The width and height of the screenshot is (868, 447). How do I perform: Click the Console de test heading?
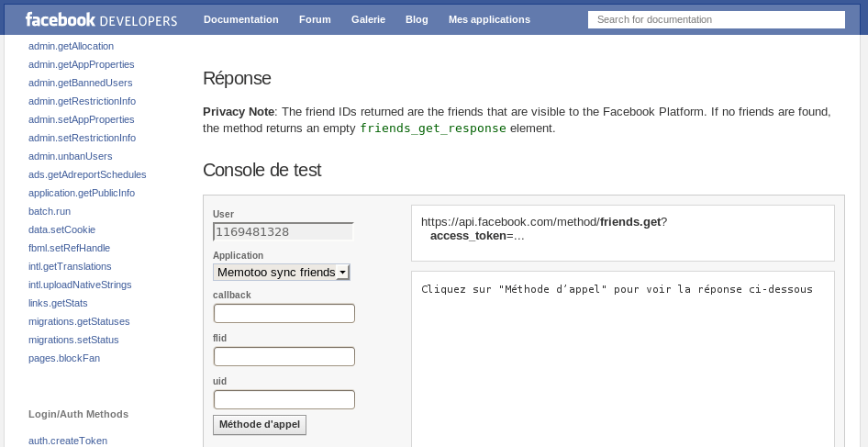click(x=262, y=169)
